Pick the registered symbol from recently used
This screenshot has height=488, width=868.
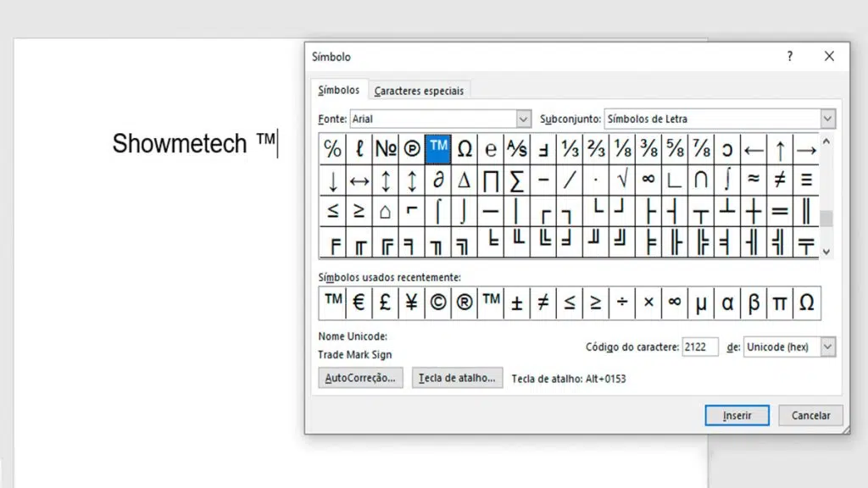(x=465, y=302)
